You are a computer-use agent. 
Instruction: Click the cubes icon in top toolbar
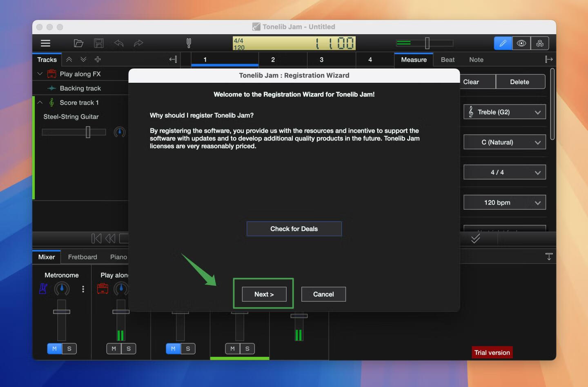(x=540, y=43)
